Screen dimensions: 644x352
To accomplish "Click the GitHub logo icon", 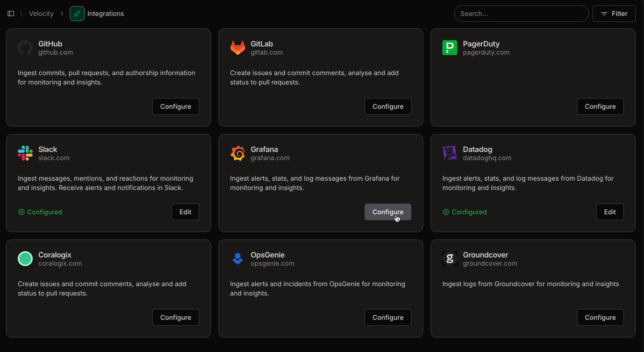I will (25, 47).
